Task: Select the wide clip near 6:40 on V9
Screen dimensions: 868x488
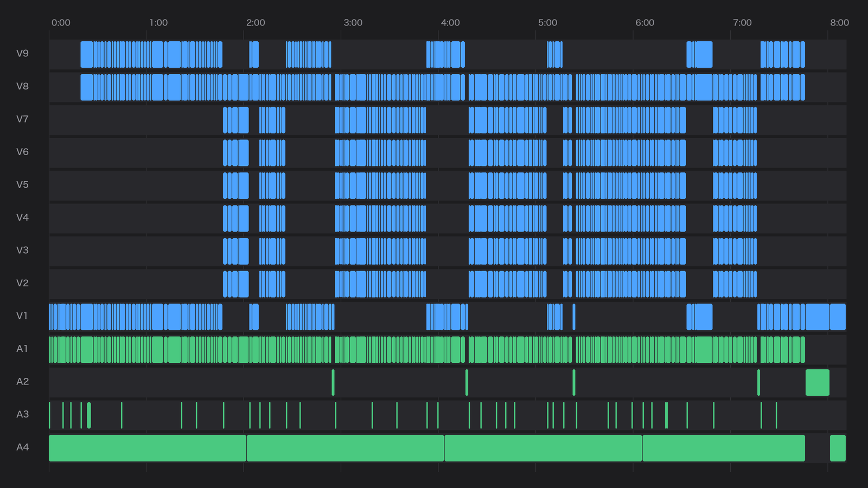Action: (704, 54)
